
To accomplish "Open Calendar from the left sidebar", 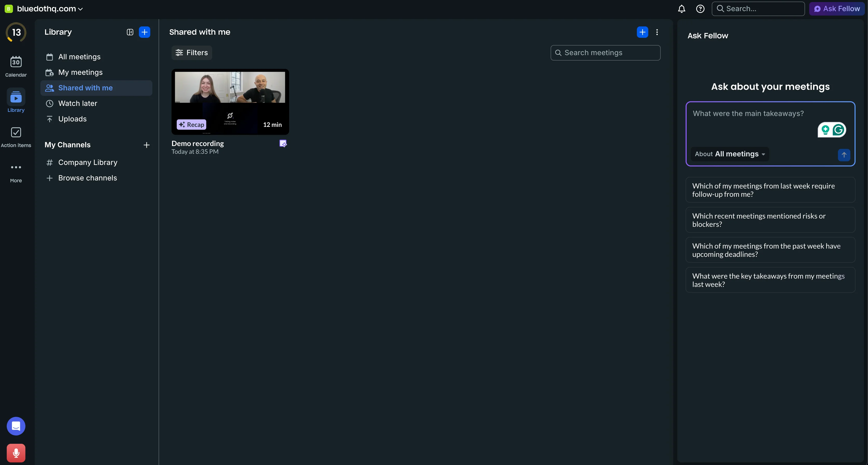I will pyautogui.click(x=16, y=66).
